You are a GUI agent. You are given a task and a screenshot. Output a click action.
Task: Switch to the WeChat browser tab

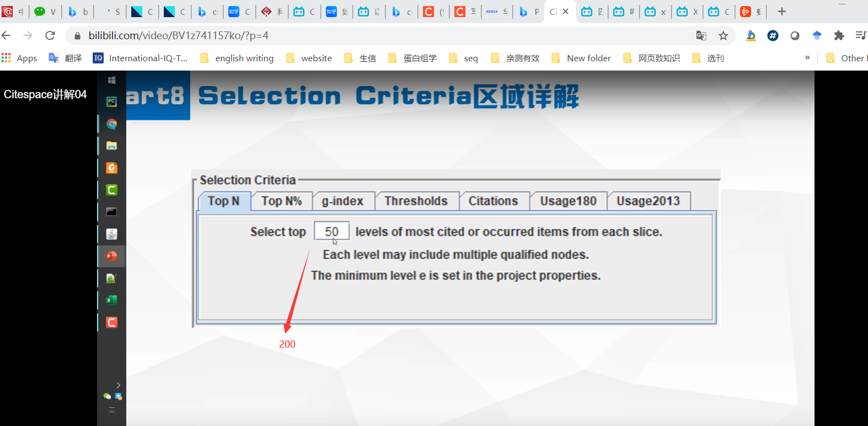tap(45, 12)
